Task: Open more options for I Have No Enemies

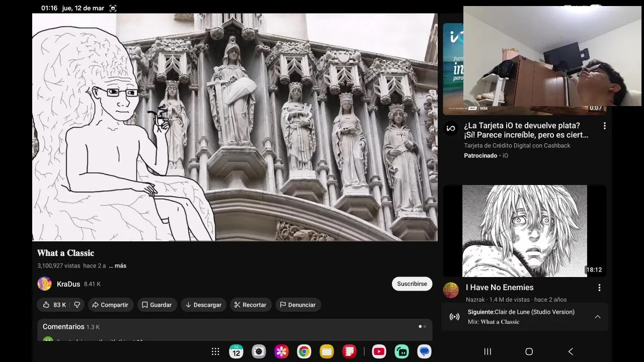Action: click(x=599, y=288)
